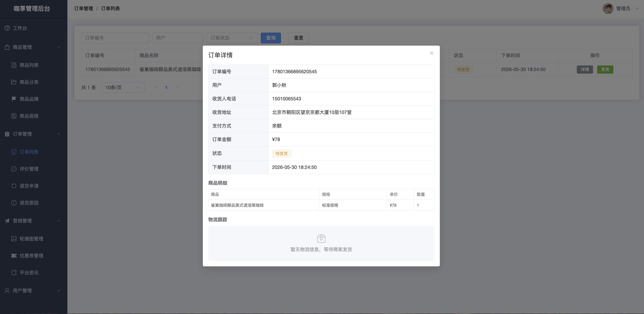Go to previous page arrow
Screen dimensions: 644x314
pos(156,87)
